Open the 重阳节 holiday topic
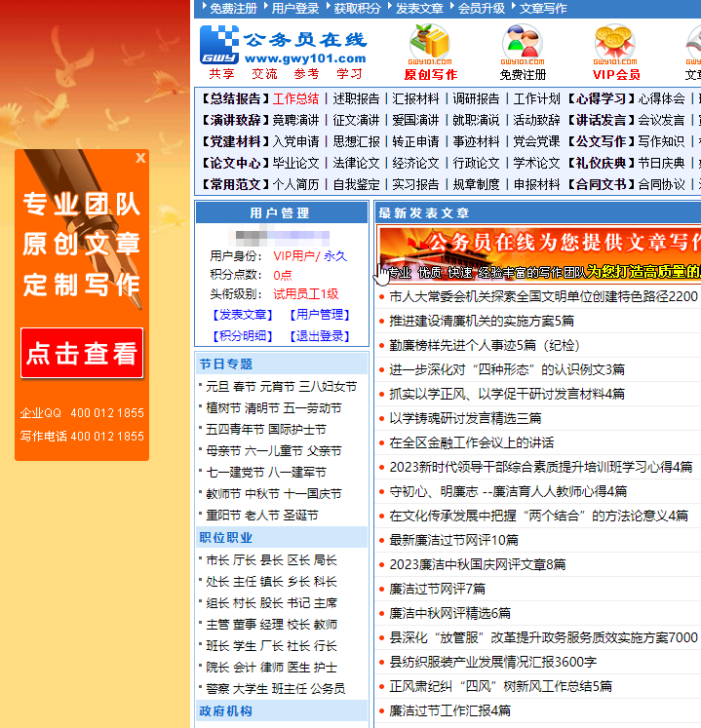 pyautogui.click(x=223, y=516)
